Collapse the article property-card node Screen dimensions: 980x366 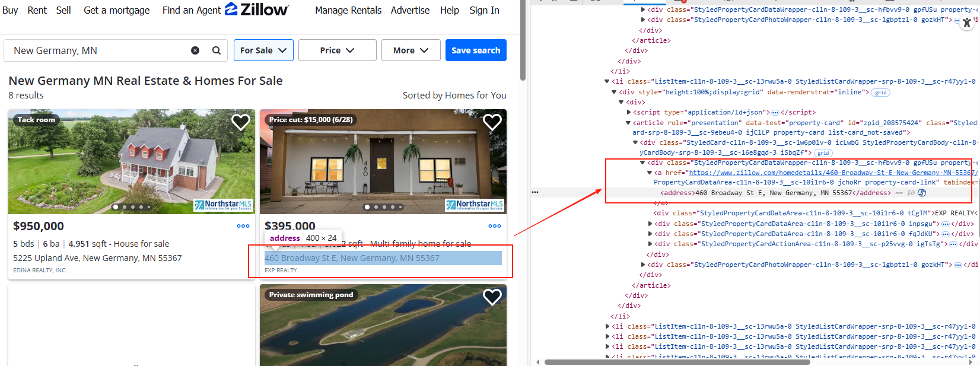coord(628,123)
